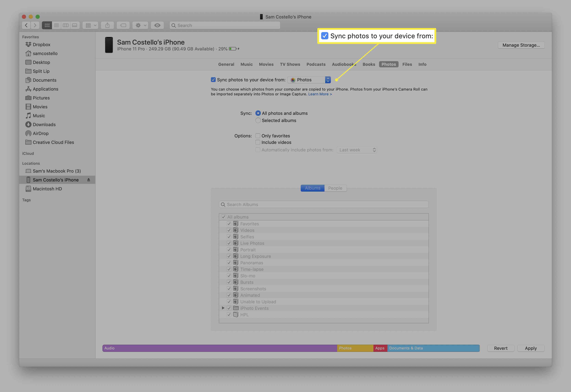Open Documents in the sidebar

pyautogui.click(x=57, y=80)
